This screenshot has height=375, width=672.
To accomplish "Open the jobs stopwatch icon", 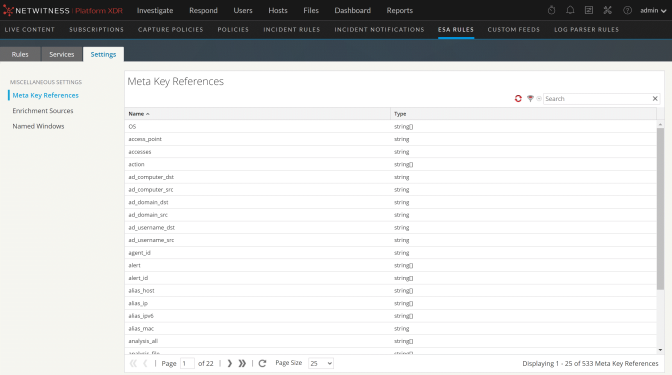I will [x=552, y=10].
